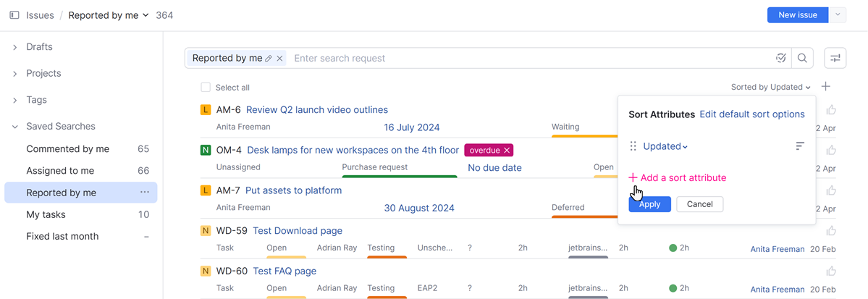Open the New issue dropdown arrow
The height and width of the screenshot is (299, 868).
[x=838, y=15]
